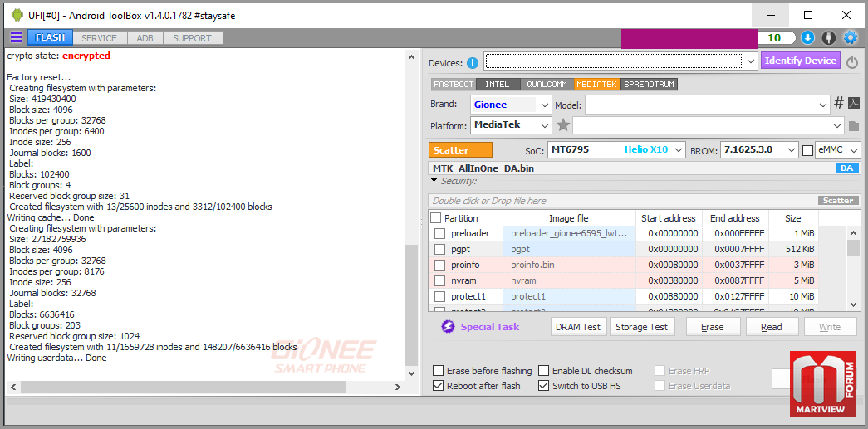Click the USB plug connection icon
The height and width of the screenshot is (429, 868).
pos(828,37)
